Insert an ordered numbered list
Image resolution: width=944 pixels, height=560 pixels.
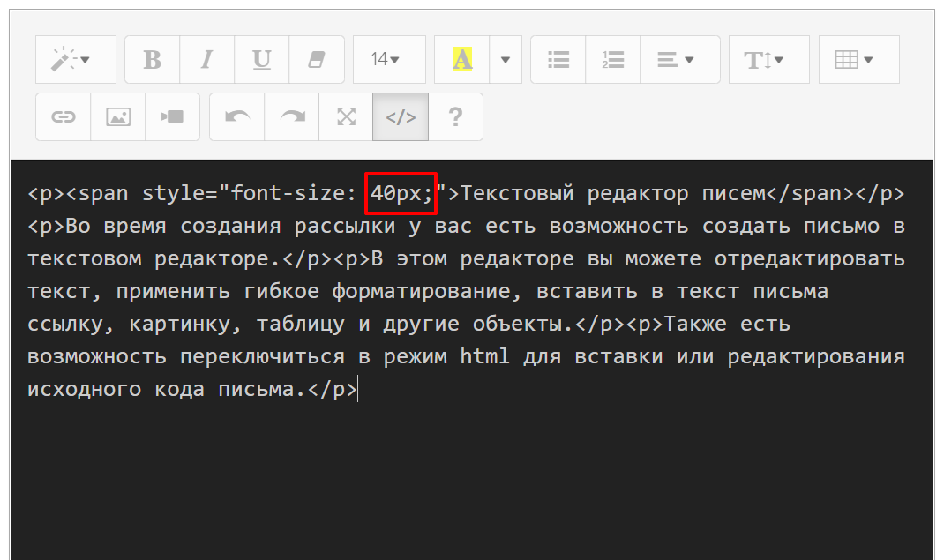coord(612,60)
